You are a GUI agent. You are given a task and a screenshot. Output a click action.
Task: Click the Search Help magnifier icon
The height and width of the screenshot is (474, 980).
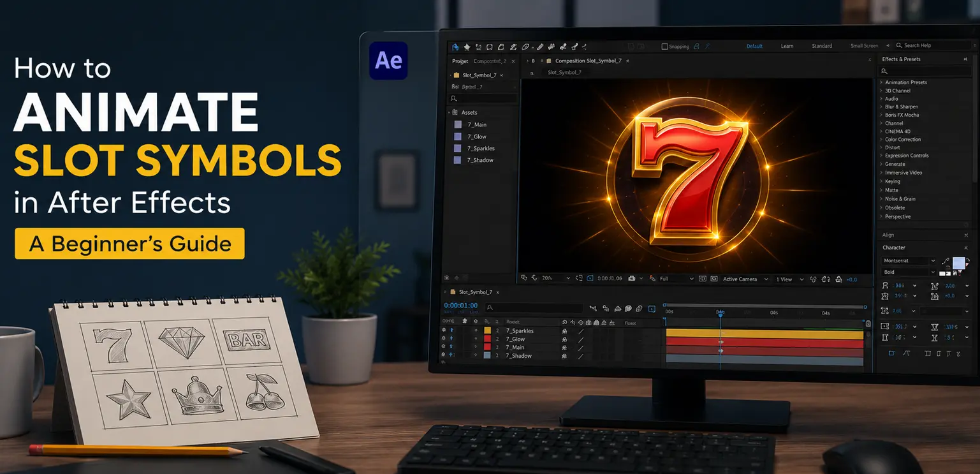pyautogui.click(x=899, y=45)
